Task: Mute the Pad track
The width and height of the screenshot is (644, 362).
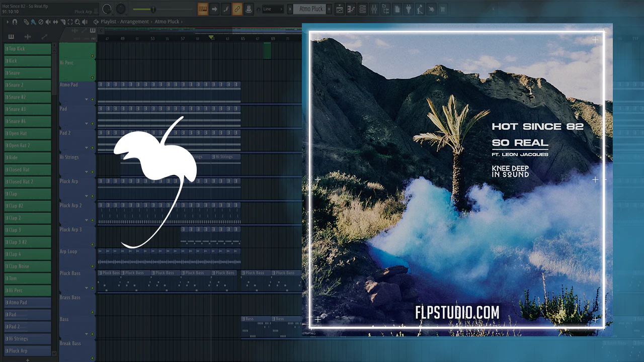Action: [x=92, y=124]
